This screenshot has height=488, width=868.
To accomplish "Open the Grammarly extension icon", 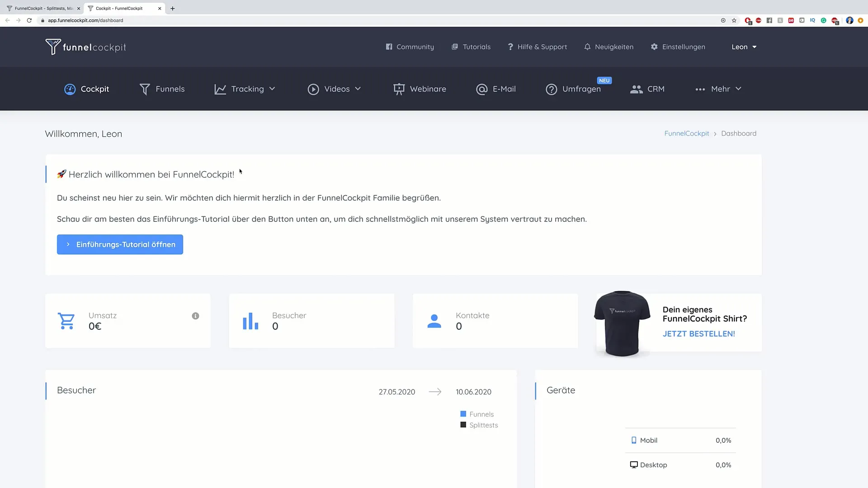I will coord(824,20).
